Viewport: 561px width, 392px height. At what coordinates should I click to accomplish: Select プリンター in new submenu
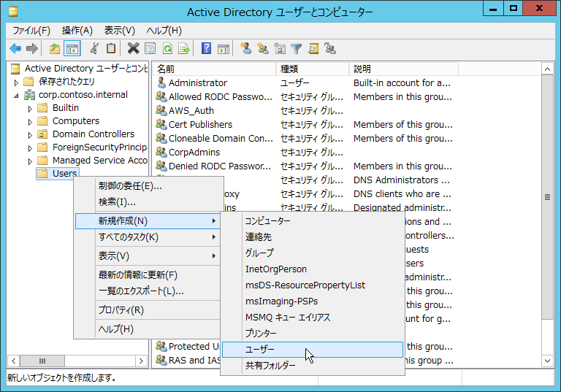(313, 334)
